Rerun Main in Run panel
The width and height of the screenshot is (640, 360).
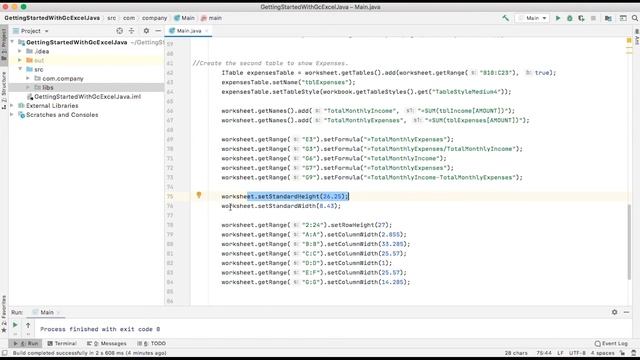[x=15, y=325]
